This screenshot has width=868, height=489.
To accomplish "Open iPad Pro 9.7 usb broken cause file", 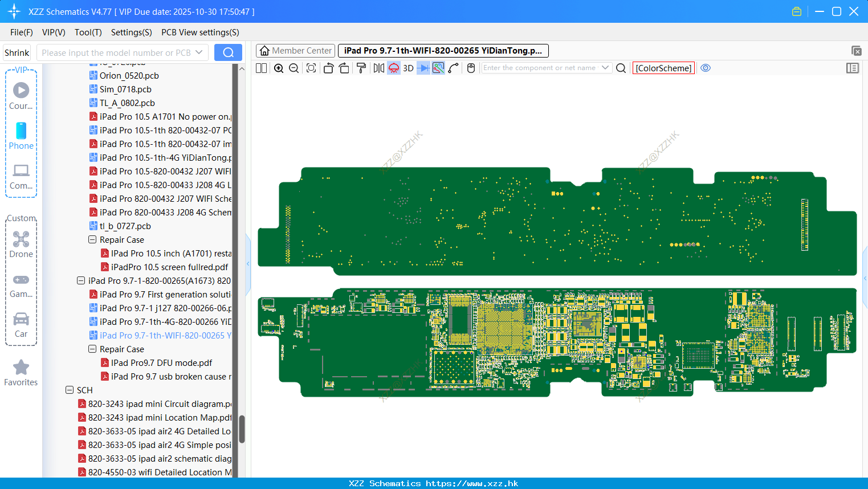I will pos(166,377).
